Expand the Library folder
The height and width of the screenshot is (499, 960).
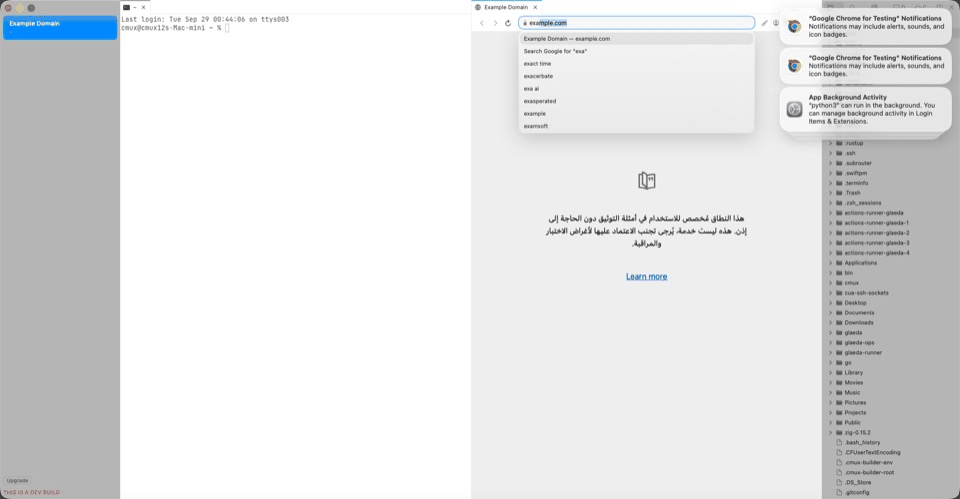tap(831, 372)
